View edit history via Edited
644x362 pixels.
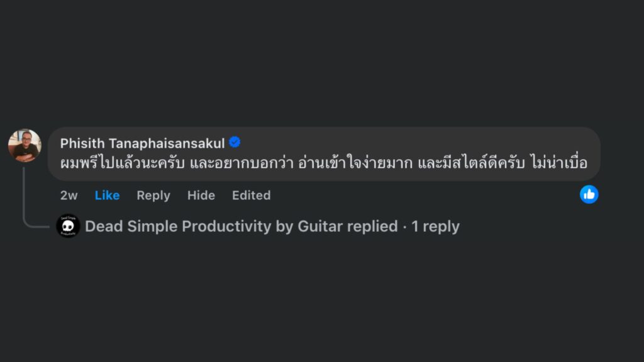(x=251, y=195)
